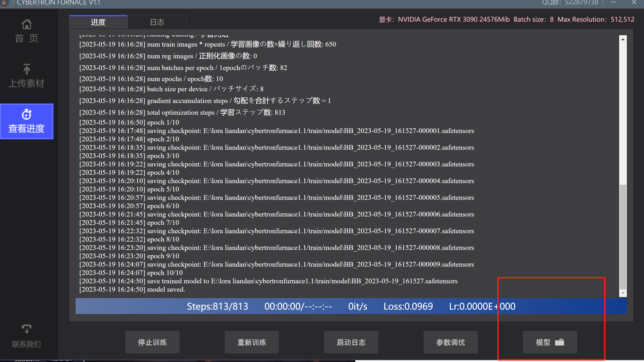Image resolution: width=644 pixels, height=362 pixels.
Task: Click the 首页 sidebar label
Action: coord(26,38)
